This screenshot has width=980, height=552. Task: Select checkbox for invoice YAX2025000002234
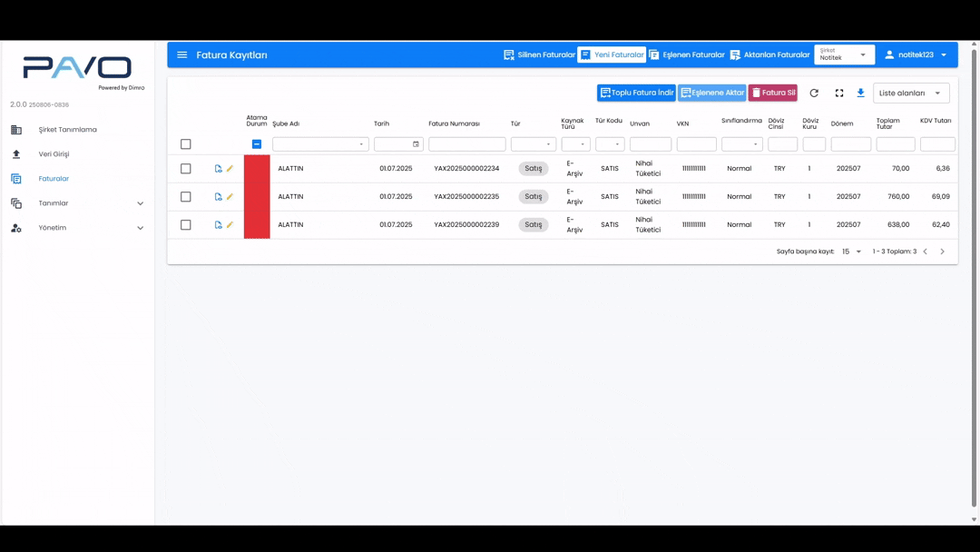pos(186,169)
